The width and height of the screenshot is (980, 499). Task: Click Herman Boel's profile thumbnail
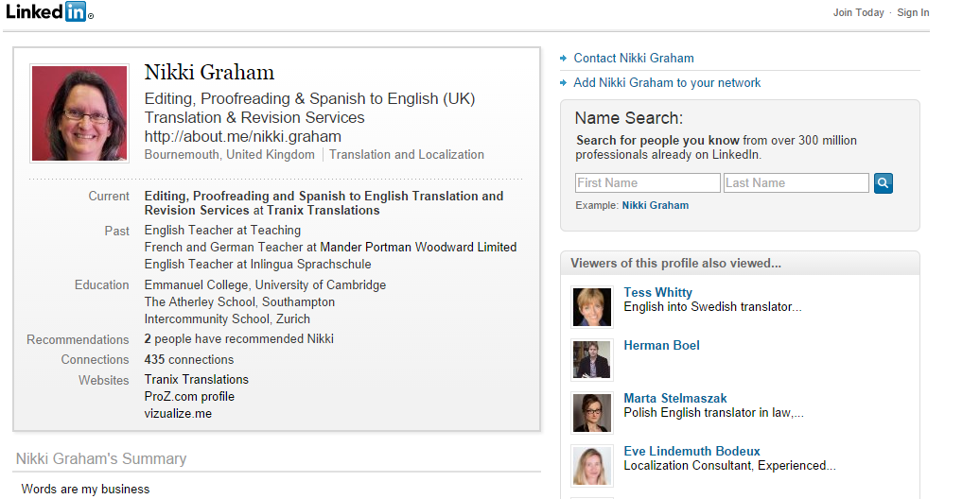[592, 360]
